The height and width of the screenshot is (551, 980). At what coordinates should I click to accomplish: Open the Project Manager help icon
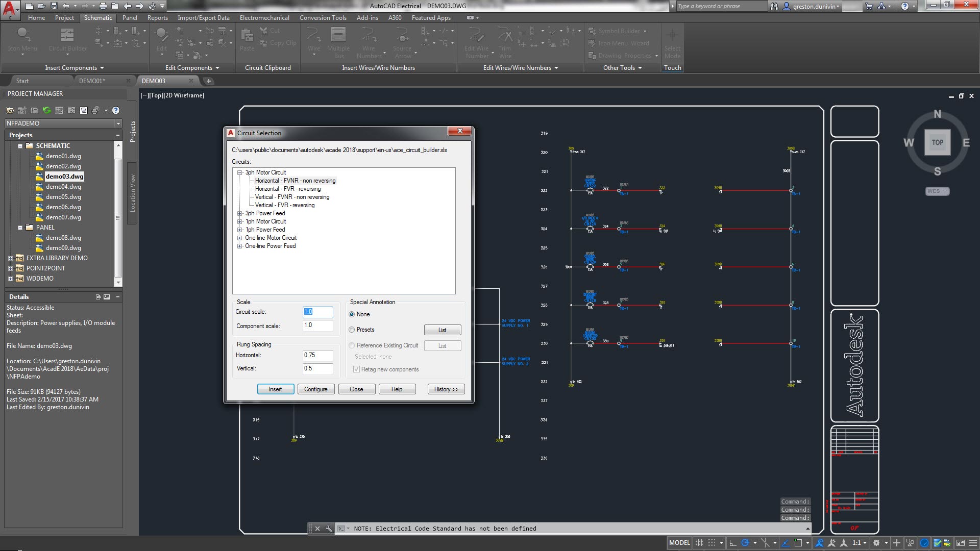coord(116,110)
